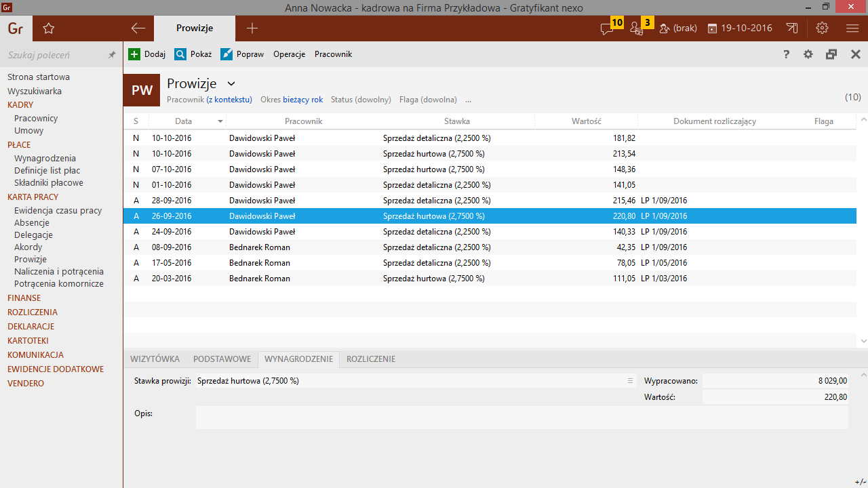Viewport: 868px width, 488px height.
Task: Open users icon with badge 3
Action: point(636,28)
